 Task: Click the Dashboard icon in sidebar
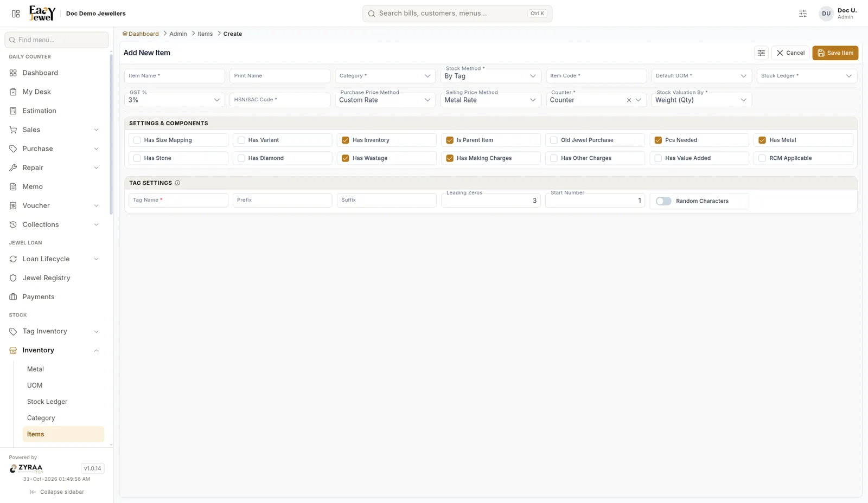tap(14, 73)
